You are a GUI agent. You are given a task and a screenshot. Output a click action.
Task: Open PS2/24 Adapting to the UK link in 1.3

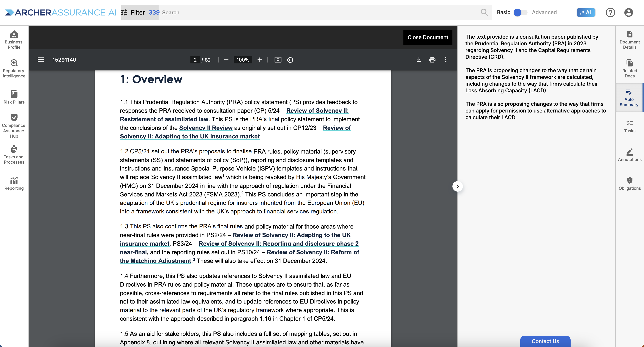(x=235, y=239)
